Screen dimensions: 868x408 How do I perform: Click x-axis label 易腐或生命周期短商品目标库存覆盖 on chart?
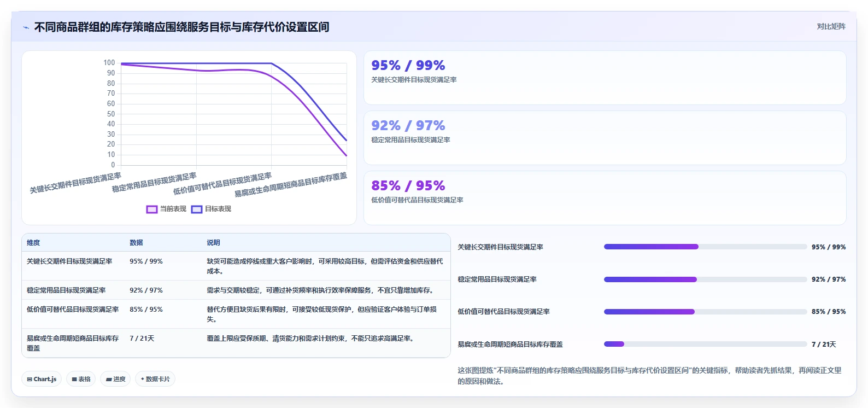tap(291, 185)
